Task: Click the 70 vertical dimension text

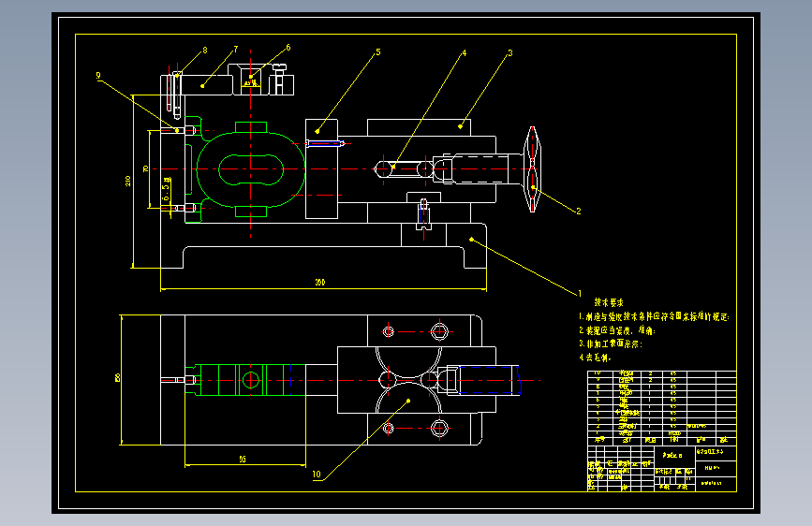Action: (145, 168)
